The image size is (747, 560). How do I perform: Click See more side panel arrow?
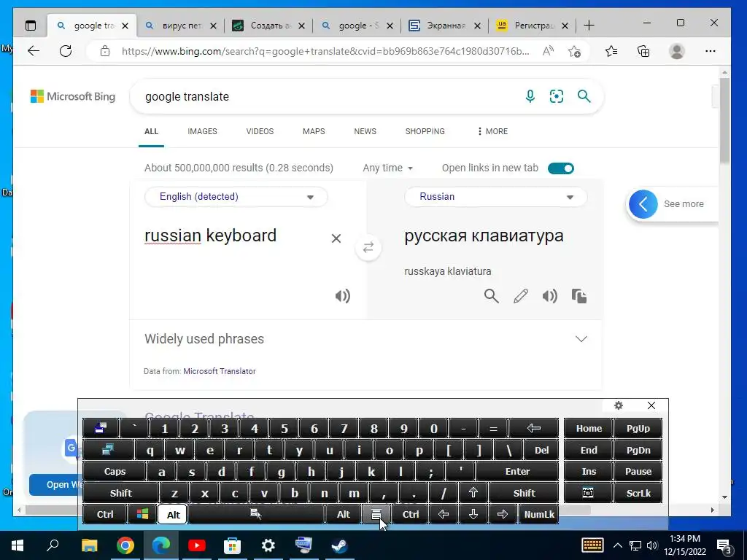pyautogui.click(x=643, y=204)
